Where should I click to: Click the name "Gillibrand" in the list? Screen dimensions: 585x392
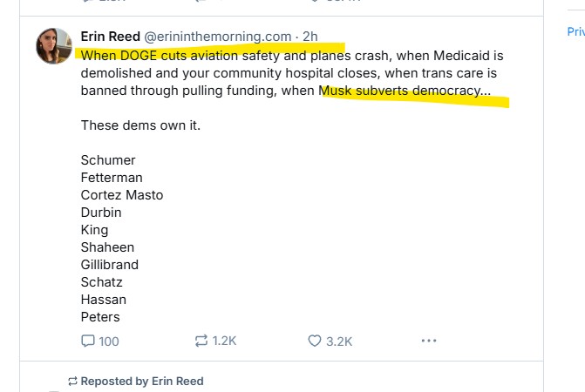click(x=110, y=265)
